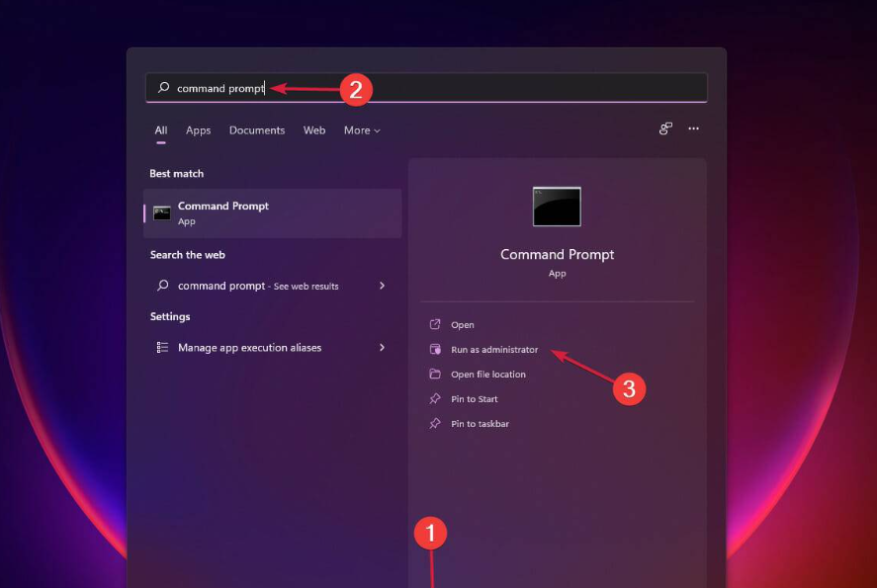The image size is (877, 588).
Task: Click the search icon beside the web result
Action: coord(163,286)
